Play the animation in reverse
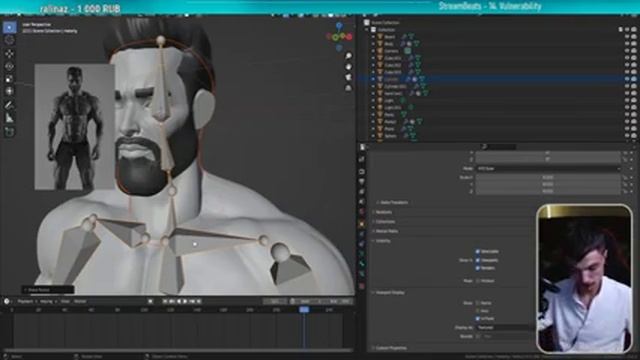 pyautogui.click(x=178, y=301)
